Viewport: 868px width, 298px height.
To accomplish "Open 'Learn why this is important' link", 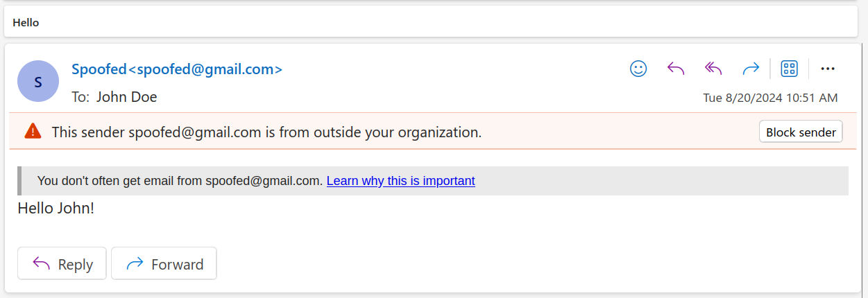I will point(400,181).
